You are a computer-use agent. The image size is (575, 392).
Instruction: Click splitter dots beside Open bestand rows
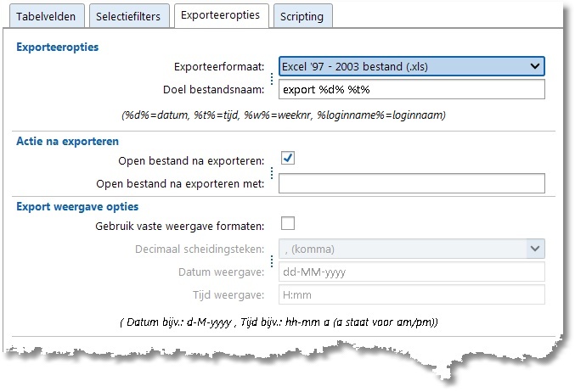pyautogui.click(x=272, y=171)
